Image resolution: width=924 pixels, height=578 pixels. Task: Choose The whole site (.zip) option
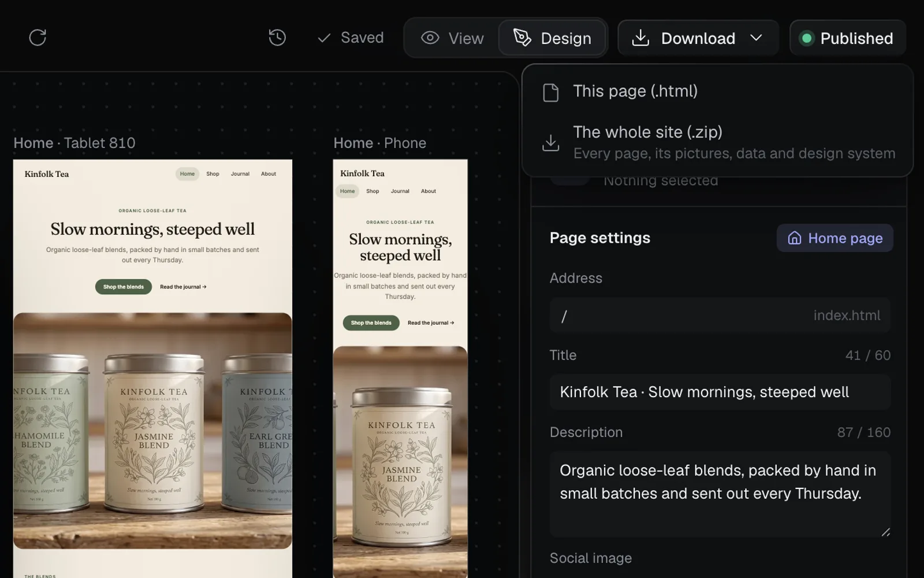click(x=717, y=142)
